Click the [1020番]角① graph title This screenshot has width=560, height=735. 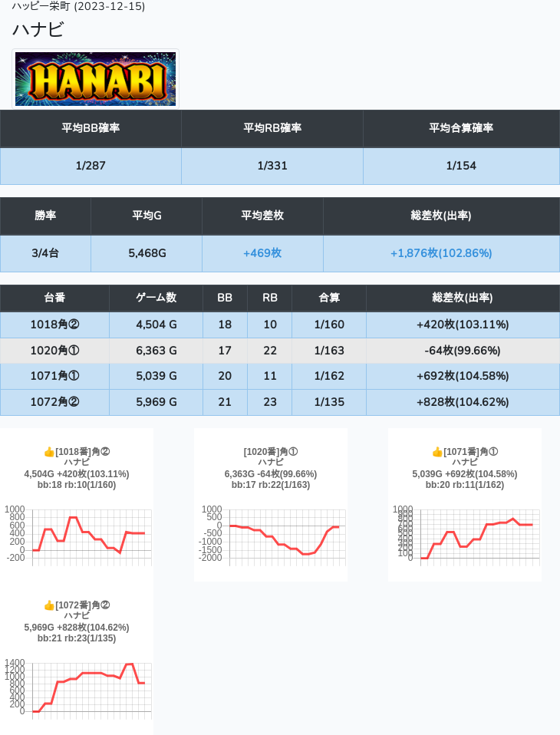271,452
